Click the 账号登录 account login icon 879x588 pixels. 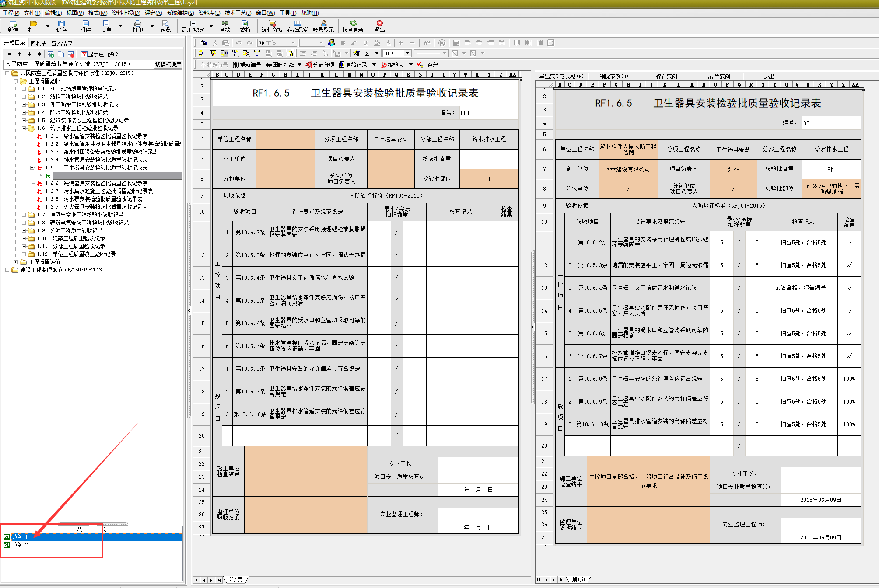click(323, 26)
